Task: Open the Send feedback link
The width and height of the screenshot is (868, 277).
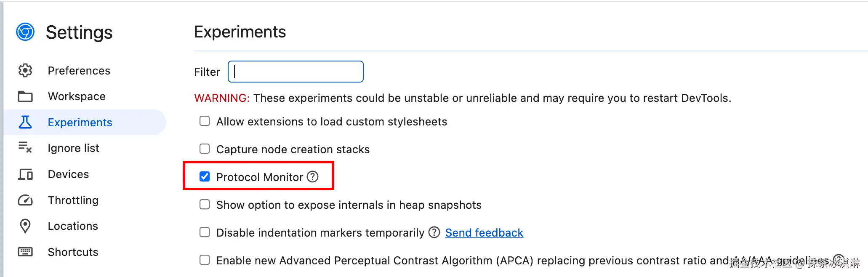Action: 484,233
